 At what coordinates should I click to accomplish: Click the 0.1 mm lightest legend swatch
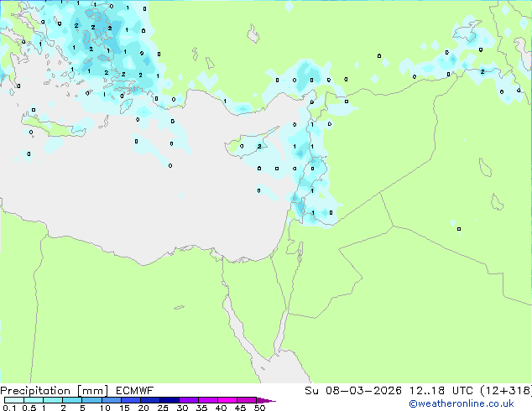pyautogui.click(x=14, y=400)
